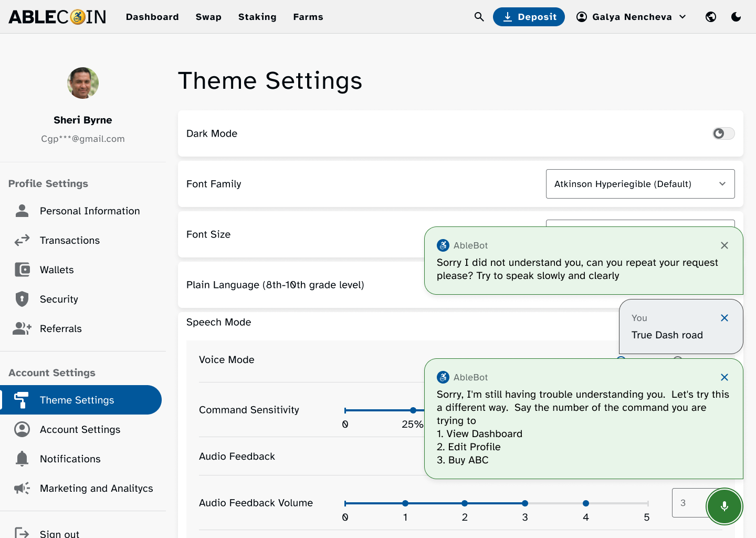This screenshot has height=538, width=756.
Task: Close the first AbleBot apology message
Action: pyautogui.click(x=724, y=245)
